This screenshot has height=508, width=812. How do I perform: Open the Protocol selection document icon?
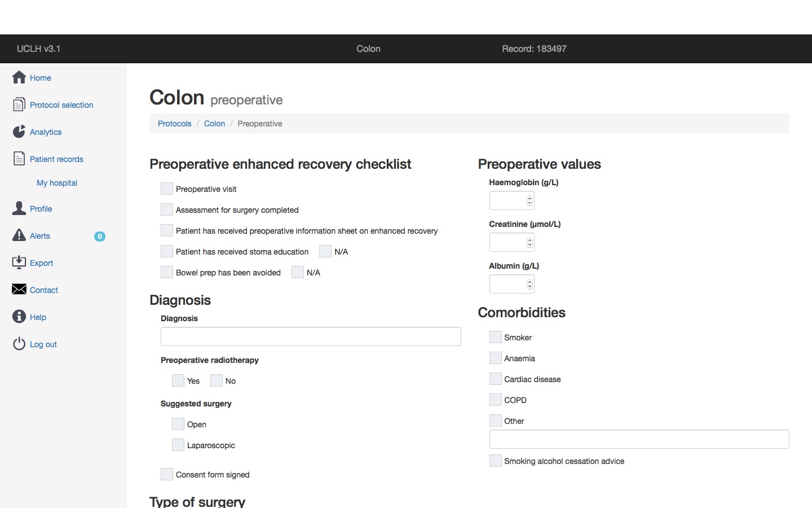[19, 104]
